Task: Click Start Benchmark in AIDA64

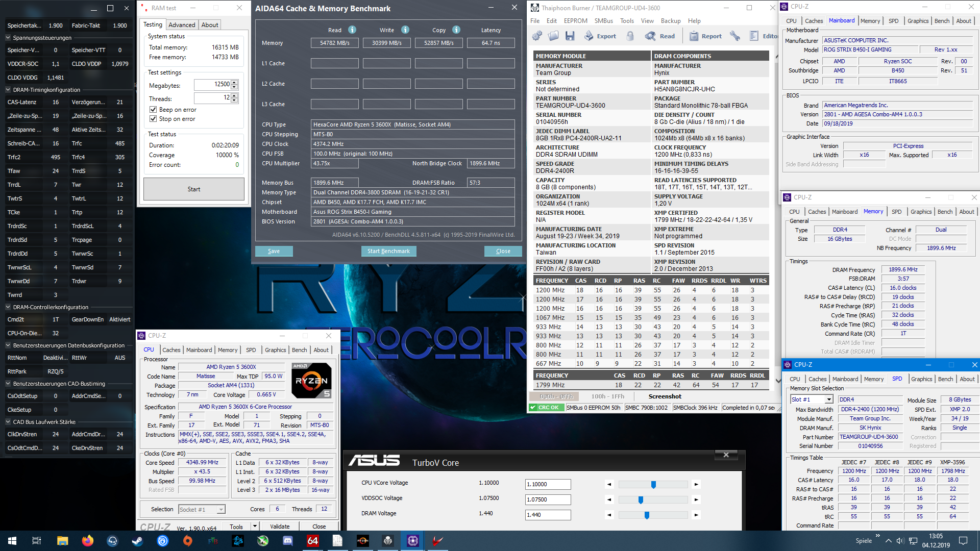Action: pyautogui.click(x=388, y=251)
